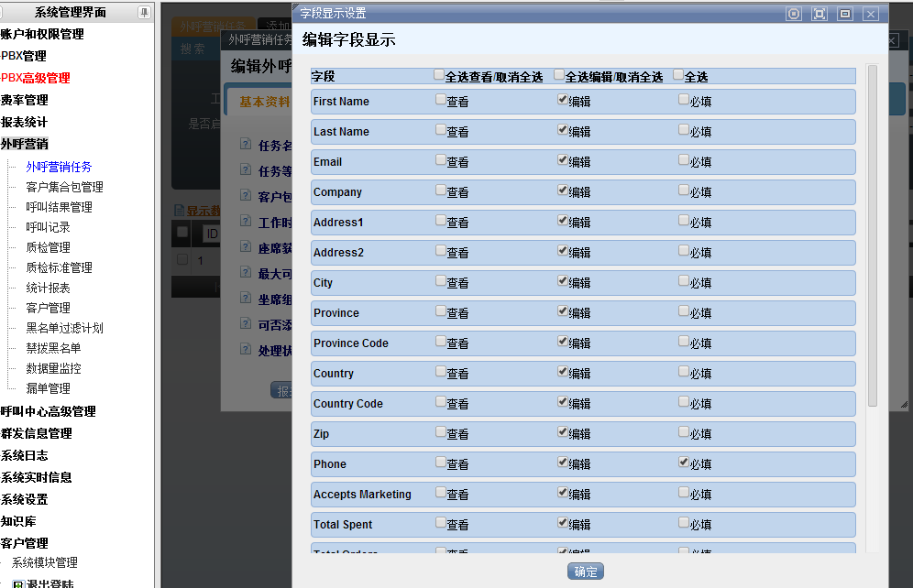Open 黑名单过滤计划 link in sidebar
Image resolution: width=913 pixels, height=588 pixels.
coord(64,328)
